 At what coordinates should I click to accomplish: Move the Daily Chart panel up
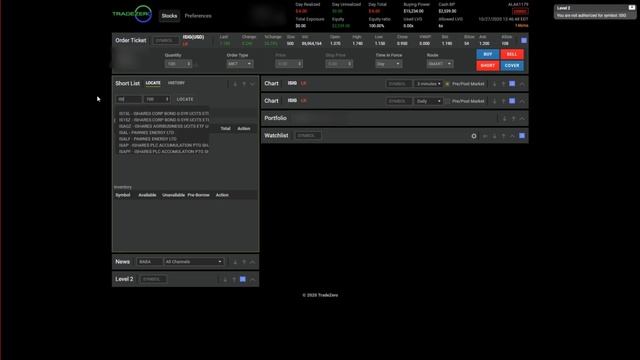click(503, 101)
